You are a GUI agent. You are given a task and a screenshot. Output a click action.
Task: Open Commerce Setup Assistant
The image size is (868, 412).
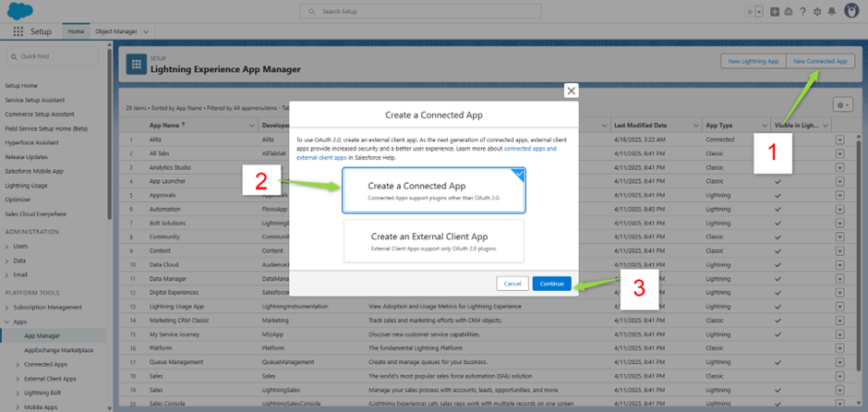40,114
